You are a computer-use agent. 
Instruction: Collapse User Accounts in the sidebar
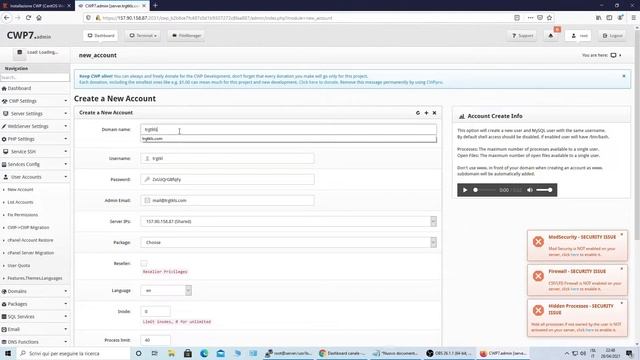tap(35, 177)
